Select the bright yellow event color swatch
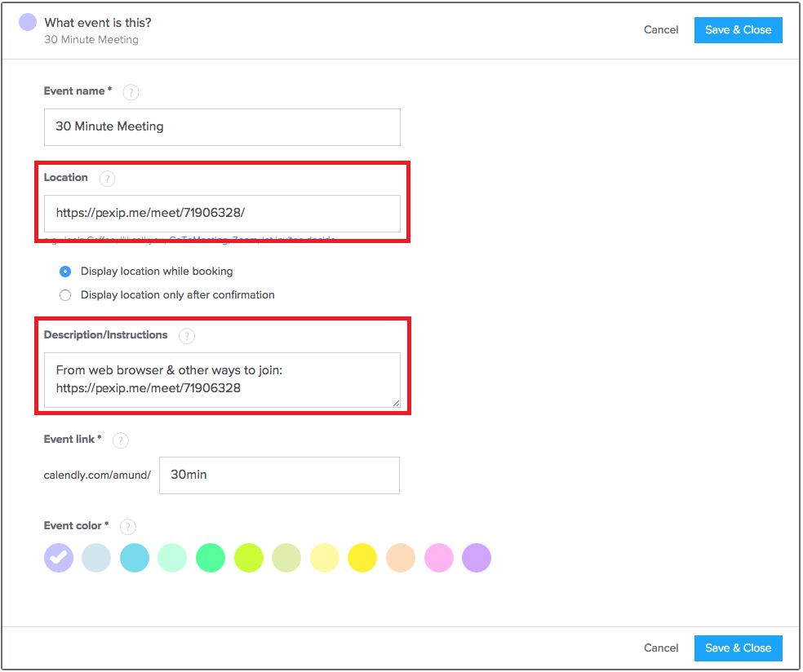 coord(362,559)
